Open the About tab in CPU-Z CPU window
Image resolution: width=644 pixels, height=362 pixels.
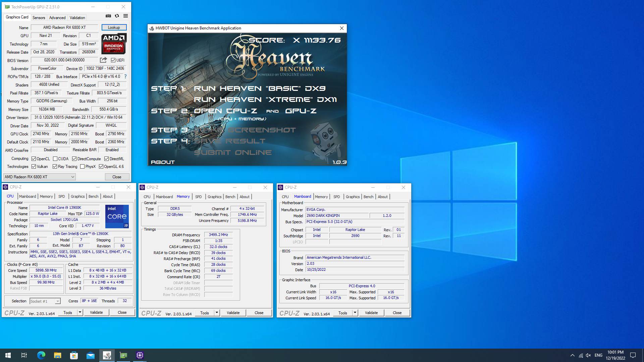tap(108, 196)
